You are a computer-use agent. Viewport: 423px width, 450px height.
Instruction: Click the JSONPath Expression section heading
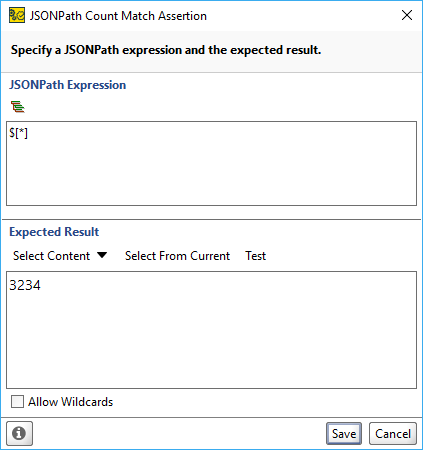click(68, 85)
